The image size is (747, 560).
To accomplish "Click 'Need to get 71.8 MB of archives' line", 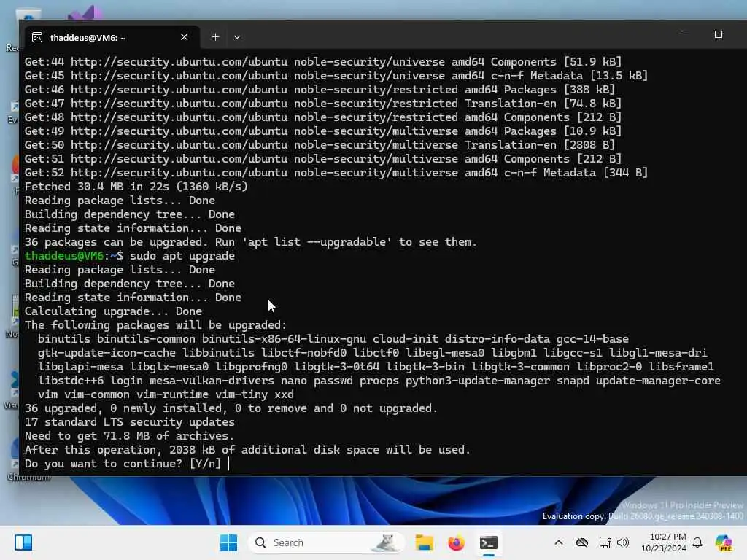I will (130, 436).
